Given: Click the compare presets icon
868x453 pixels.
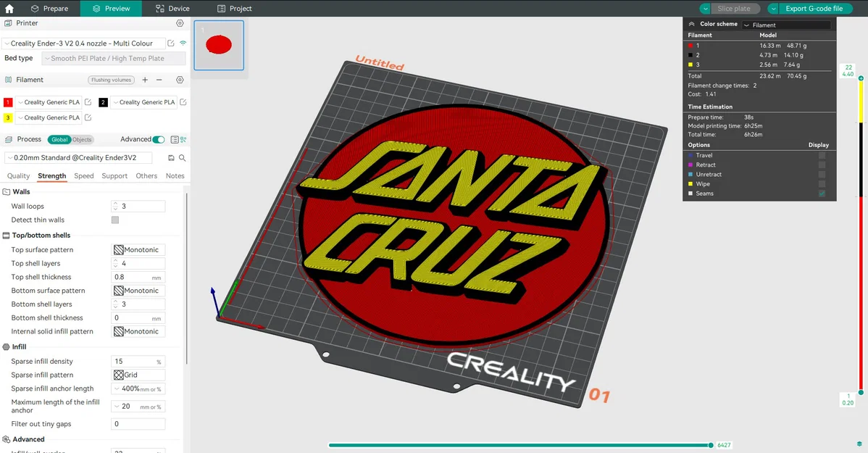Looking at the screenshot, I should tap(183, 140).
